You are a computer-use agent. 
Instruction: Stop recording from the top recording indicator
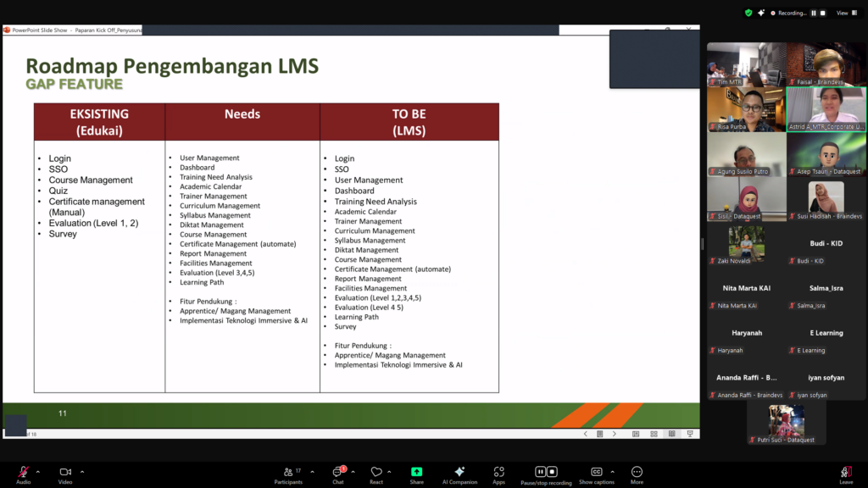pos(822,13)
